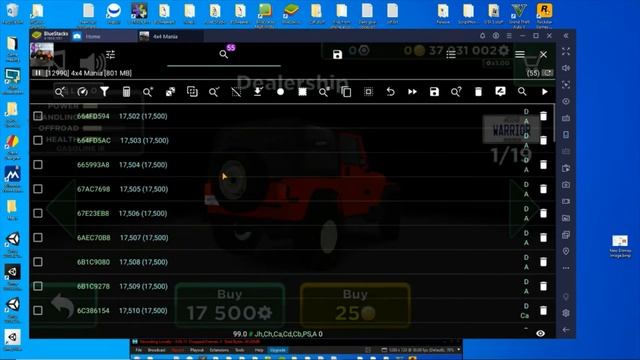
Task: Open BlueStacks notifications bell
Action: (482, 36)
